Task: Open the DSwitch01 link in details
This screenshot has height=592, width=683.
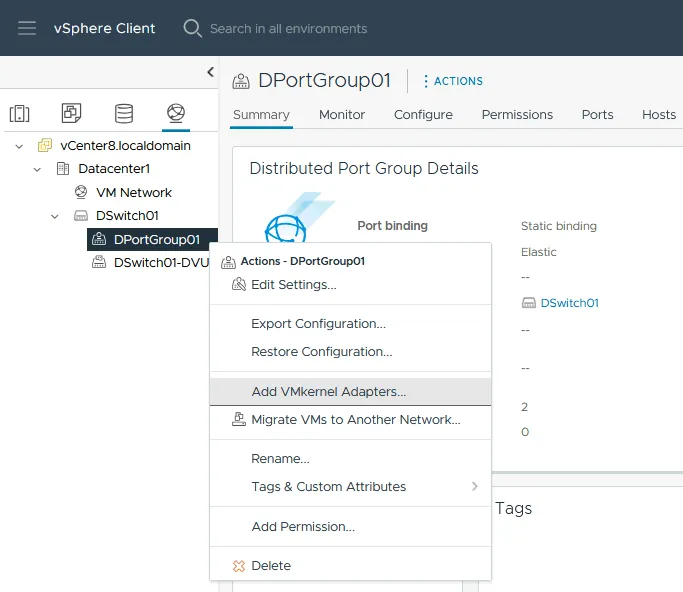Action: 569,303
